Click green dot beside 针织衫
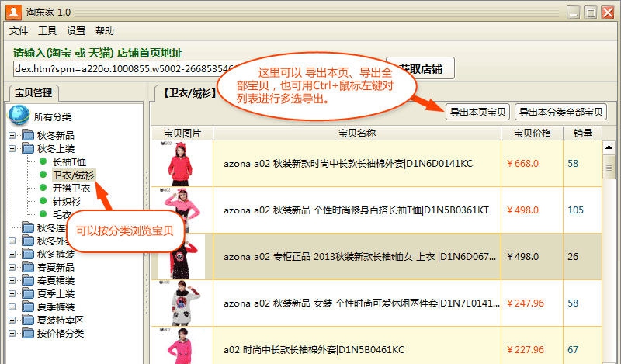This screenshot has width=621, height=364. (x=43, y=201)
